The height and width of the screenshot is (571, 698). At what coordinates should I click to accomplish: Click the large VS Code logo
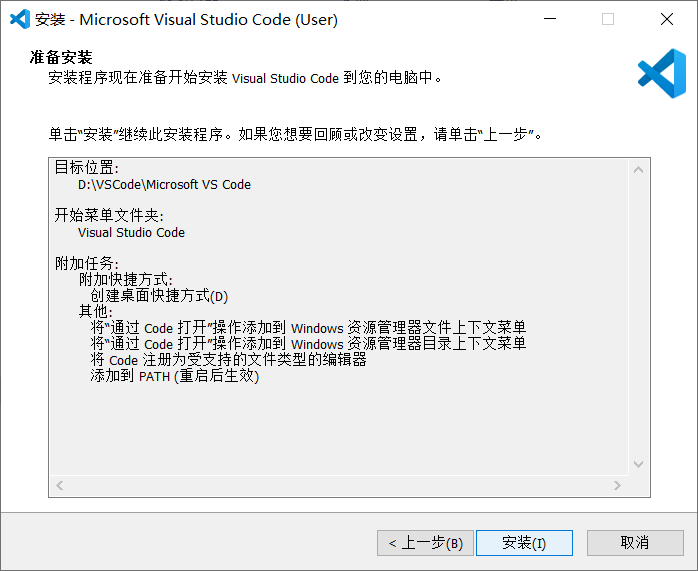point(661,72)
